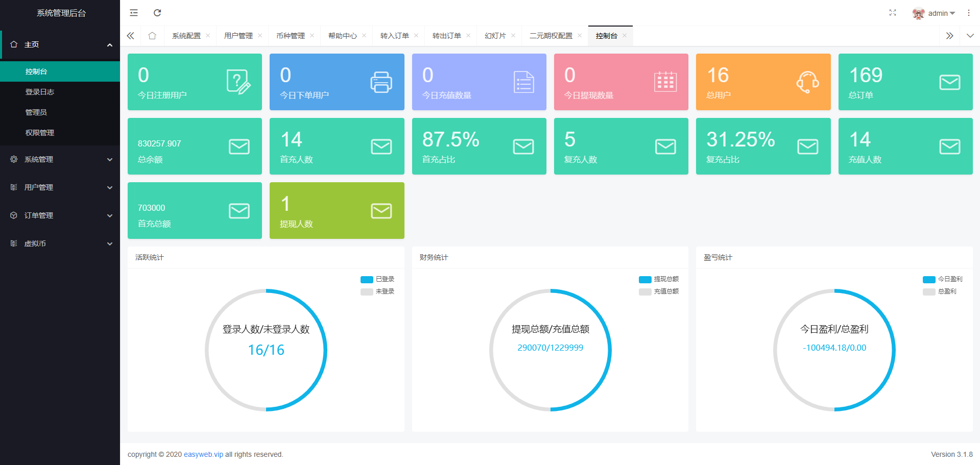Close the 系统配置 tab

[x=208, y=36]
